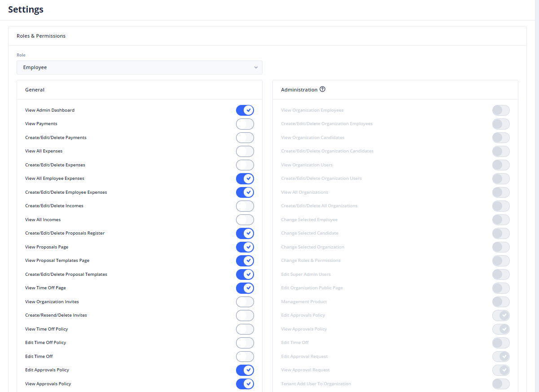Turn on Create/Edit/Delete Payments permission
539x392 pixels.
(x=245, y=138)
